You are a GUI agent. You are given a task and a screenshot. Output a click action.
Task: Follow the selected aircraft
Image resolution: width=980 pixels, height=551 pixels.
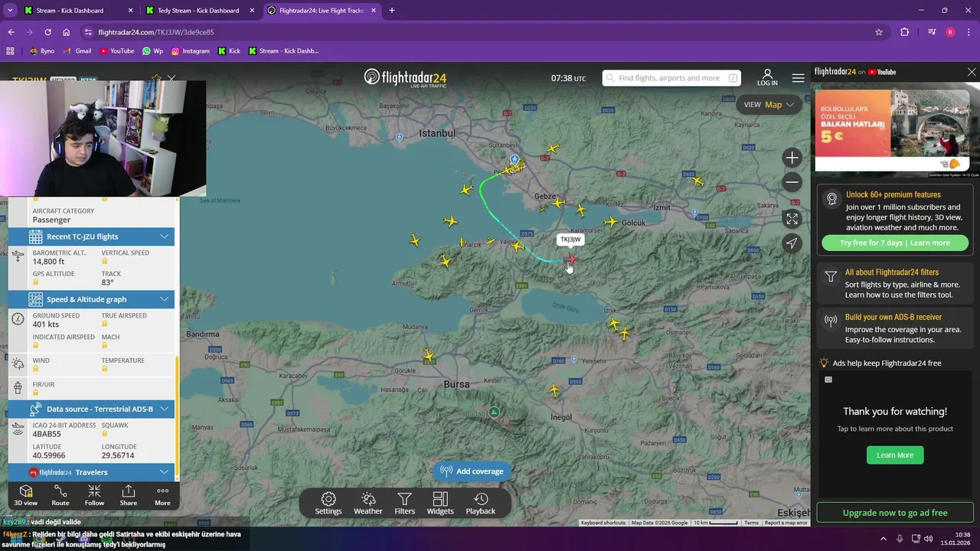pos(94,495)
